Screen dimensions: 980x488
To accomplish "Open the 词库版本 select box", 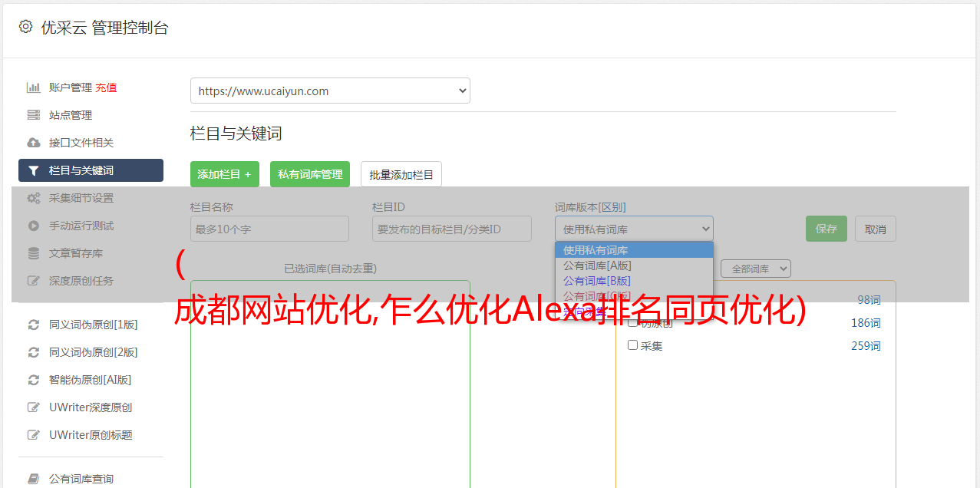I will pyautogui.click(x=634, y=229).
